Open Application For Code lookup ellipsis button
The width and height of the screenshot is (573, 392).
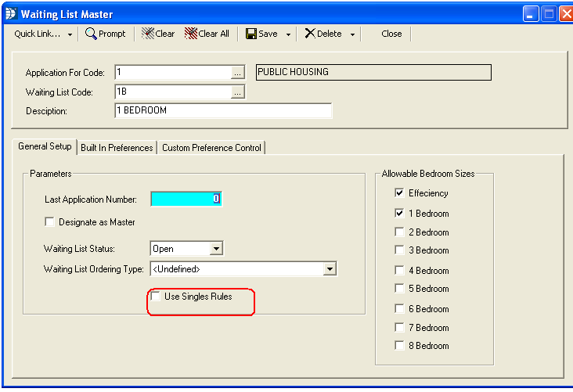(x=238, y=73)
